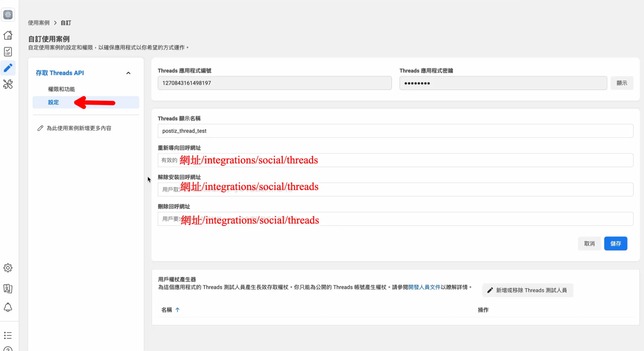The image size is (644, 351).
Task: Click the 刪除回呼網址 input
Action: [395, 219]
